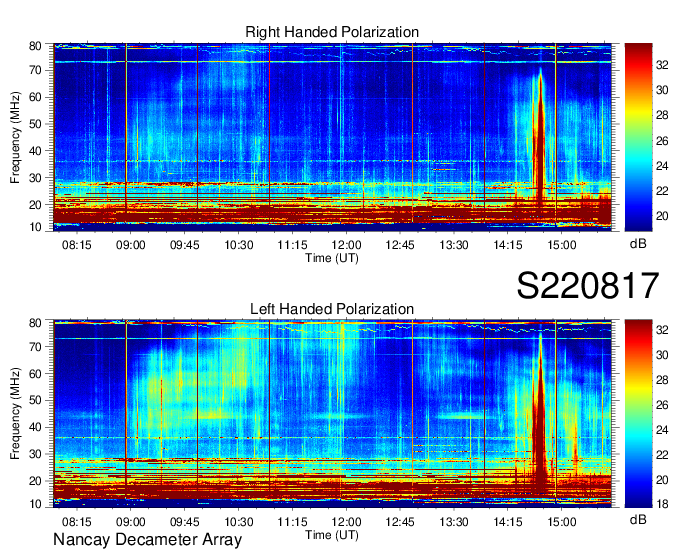Click the 32 tick on the lower colorbar
680x552 pixels.
coord(662,330)
